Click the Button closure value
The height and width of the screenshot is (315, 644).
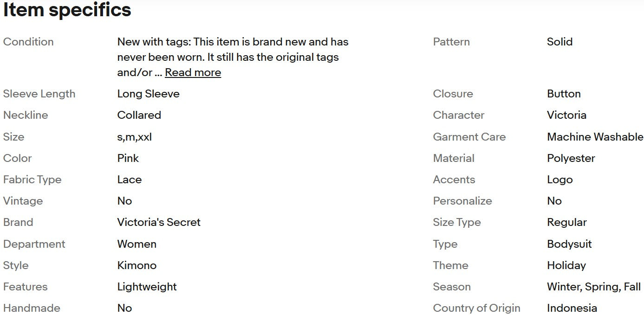point(564,94)
